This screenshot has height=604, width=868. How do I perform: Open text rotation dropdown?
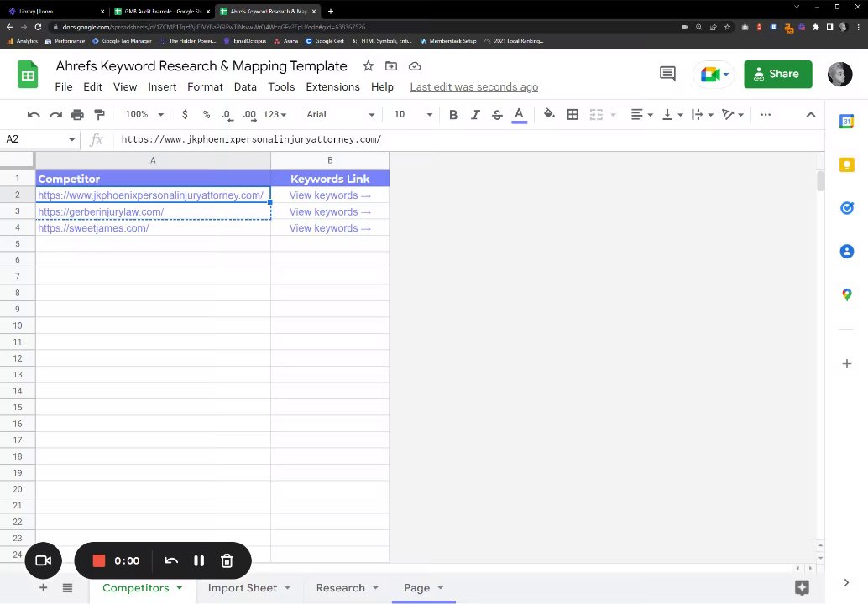pyautogui.click(x=733, y=114)
